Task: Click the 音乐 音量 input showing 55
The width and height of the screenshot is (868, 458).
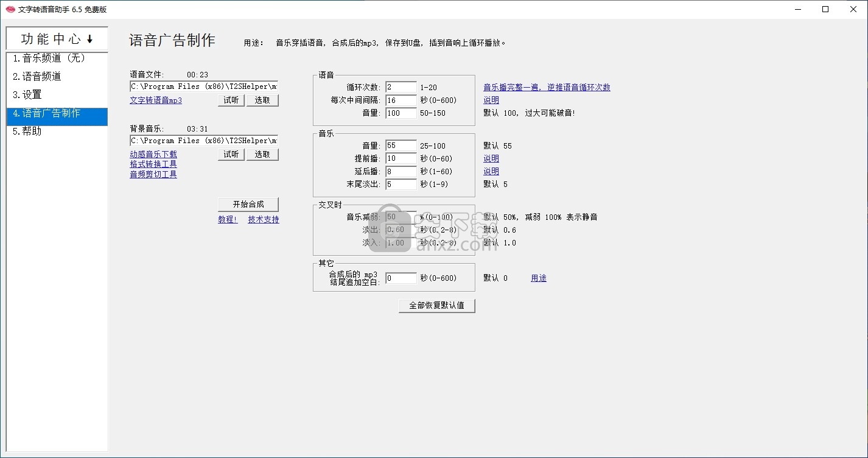Action: click(x=401, y=146)
